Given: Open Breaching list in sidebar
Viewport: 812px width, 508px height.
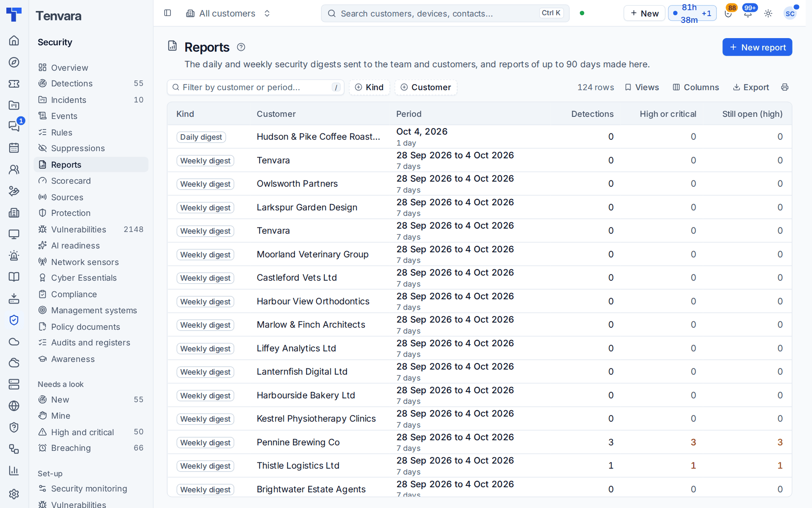Looking at the screenshot, I should [x=91, y=448].
